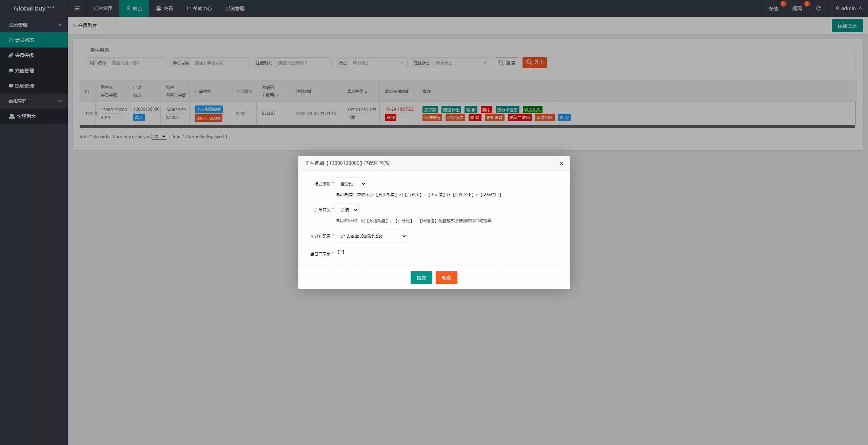Viewport: 868px width, 445px height.
Task: Click the refresh icon in top bar
Action: [x=818, y=8]
